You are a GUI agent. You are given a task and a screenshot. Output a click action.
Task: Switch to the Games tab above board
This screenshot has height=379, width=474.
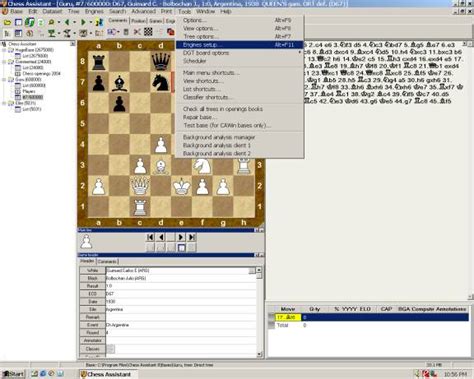[156, 21]
